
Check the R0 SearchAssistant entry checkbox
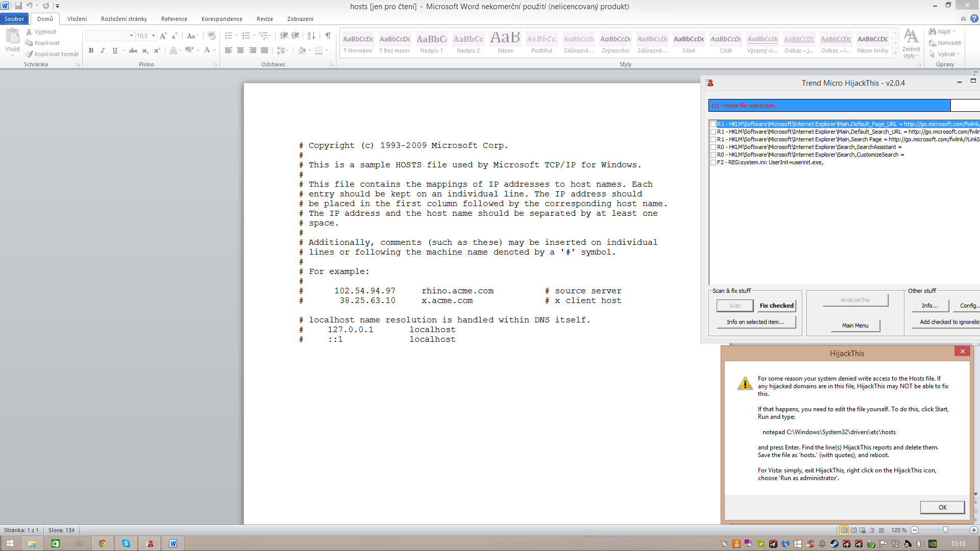coord(713,147)
